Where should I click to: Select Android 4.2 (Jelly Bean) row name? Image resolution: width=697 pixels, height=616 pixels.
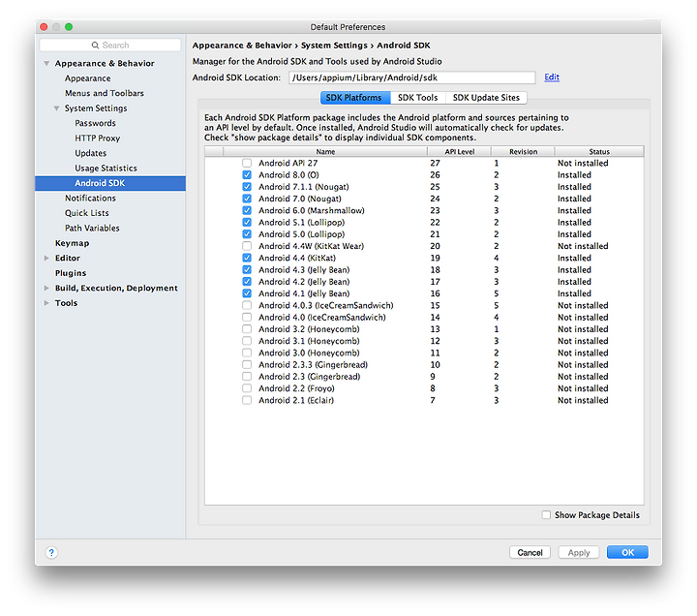pos(304,282)
